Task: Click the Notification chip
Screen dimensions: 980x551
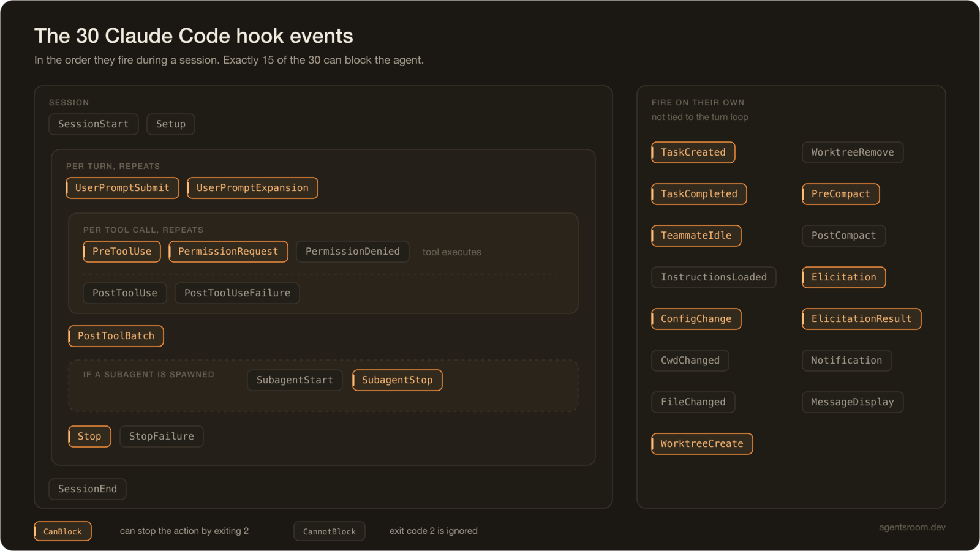Action: [847, 361]
